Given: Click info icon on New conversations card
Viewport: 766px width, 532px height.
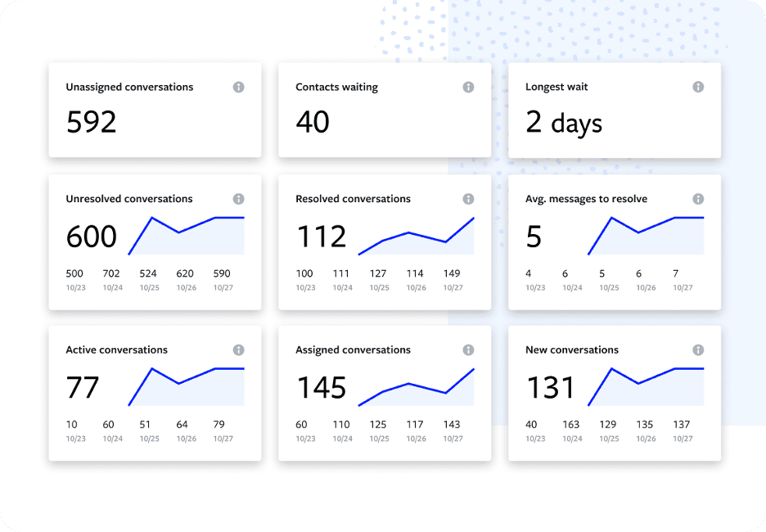Looking at the screenshot, I should pos(698,349).
